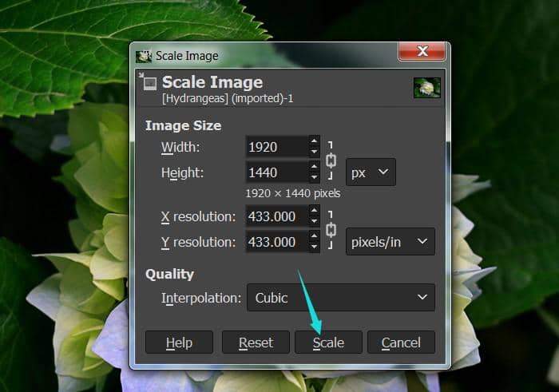Click the GIMP icon in title bar
Viewport: 559px width, 392px height.
coord(144,57)
